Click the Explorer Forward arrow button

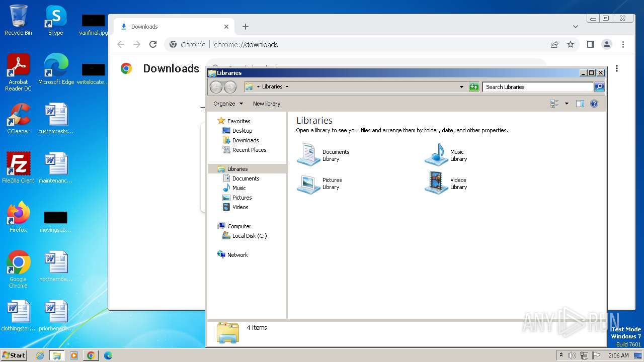pos(230,87)
